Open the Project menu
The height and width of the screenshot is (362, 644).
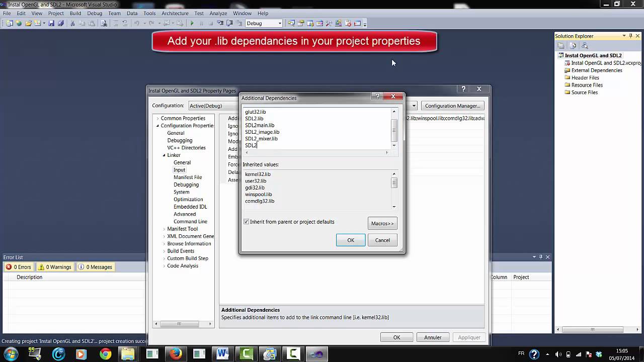[56, 13]
